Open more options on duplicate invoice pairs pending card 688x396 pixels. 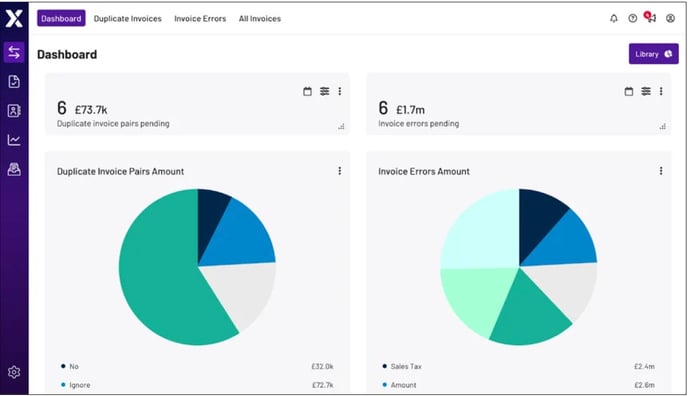pos(340,91)
